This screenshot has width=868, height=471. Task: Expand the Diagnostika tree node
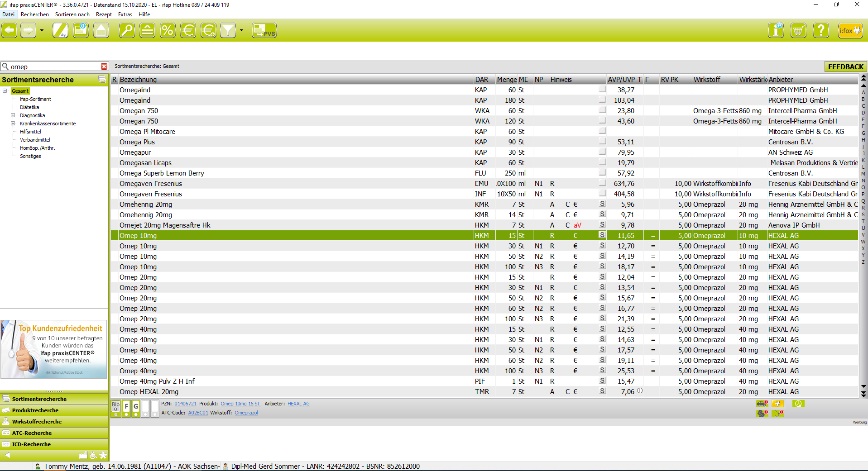point(13,115)
